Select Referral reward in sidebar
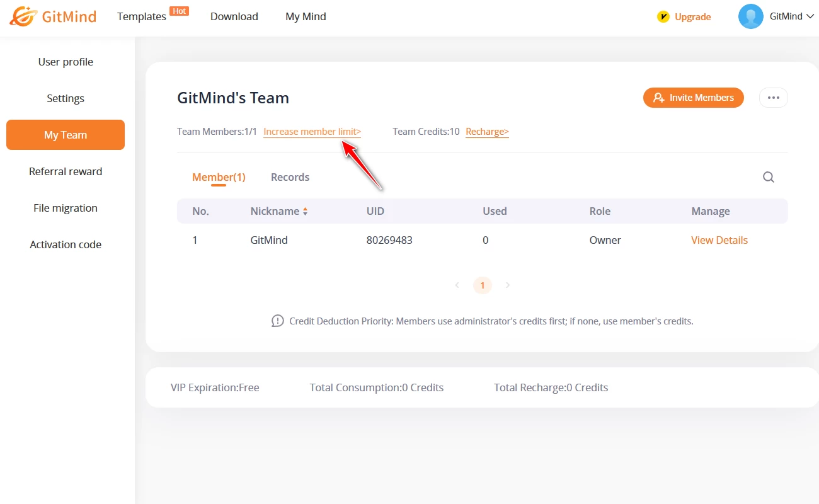 pyautogui.click(x=66, y=171)
